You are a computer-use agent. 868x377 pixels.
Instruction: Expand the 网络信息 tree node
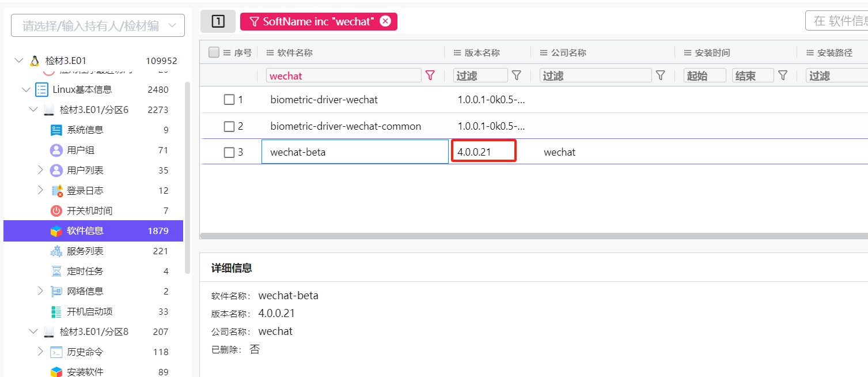point(40,291)
